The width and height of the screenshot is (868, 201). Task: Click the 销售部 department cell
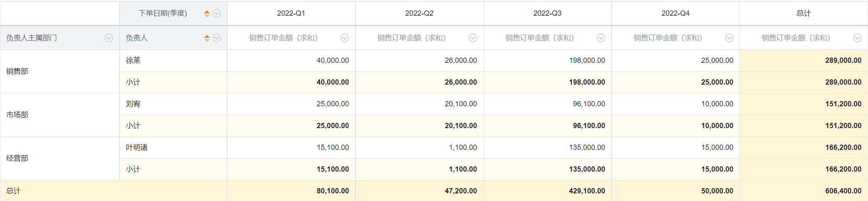[x=60, y=71]
